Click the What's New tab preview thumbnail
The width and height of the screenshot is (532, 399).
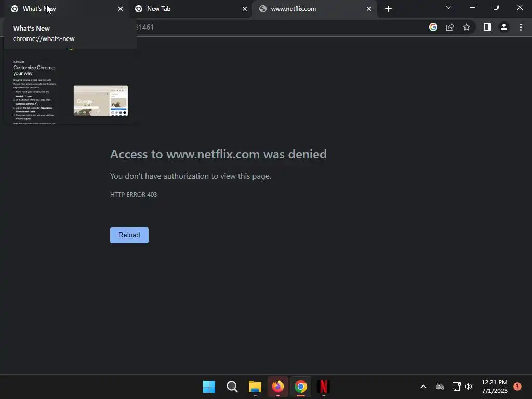click(70, 87)
